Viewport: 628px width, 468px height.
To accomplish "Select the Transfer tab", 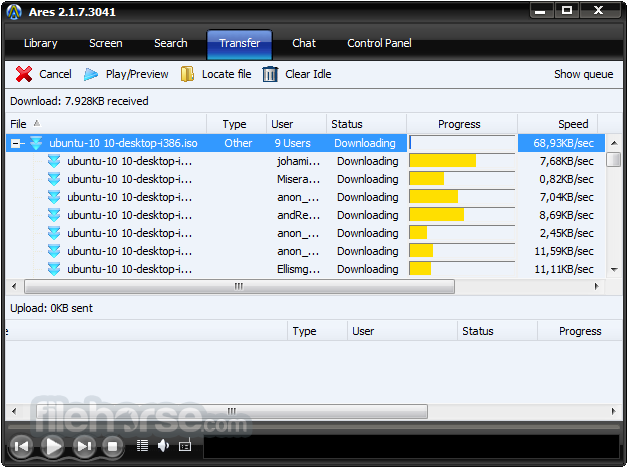I will point(240,44).
